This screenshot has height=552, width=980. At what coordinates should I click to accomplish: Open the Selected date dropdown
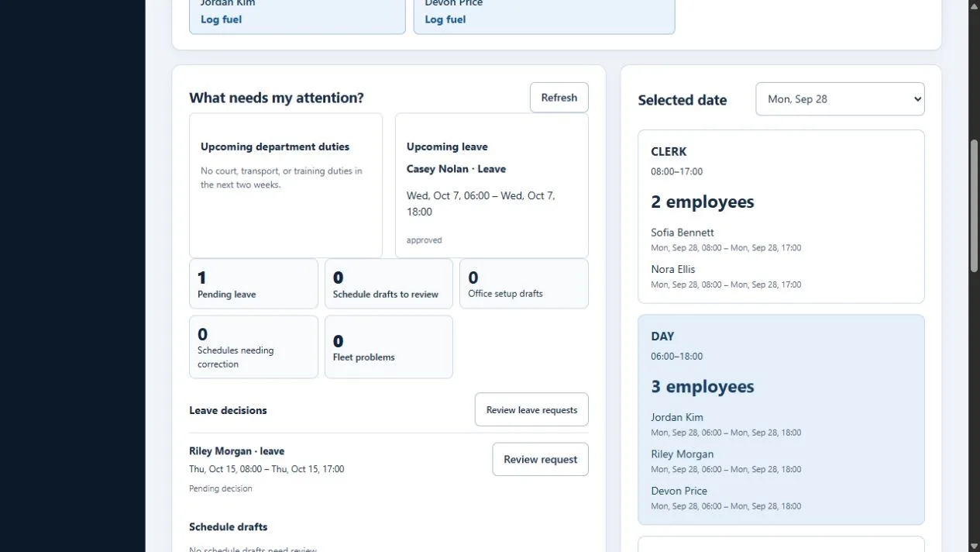coord(840,99)
